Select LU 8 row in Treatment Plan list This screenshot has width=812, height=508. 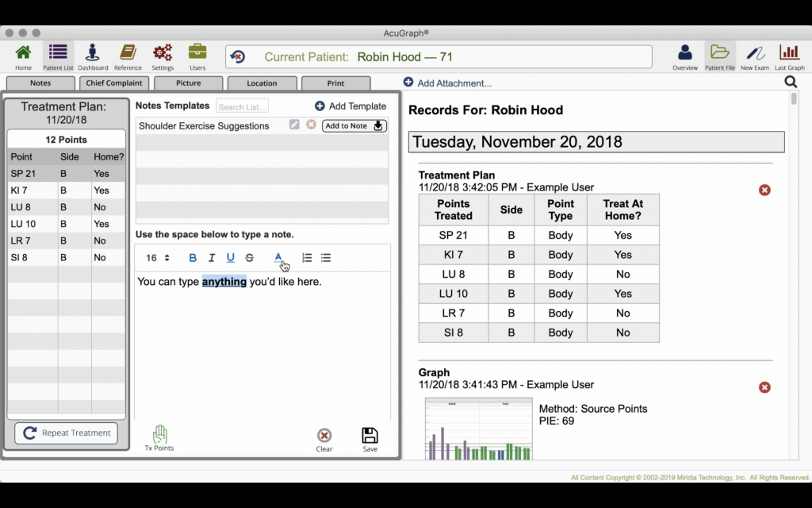click(x=67, y=207)
